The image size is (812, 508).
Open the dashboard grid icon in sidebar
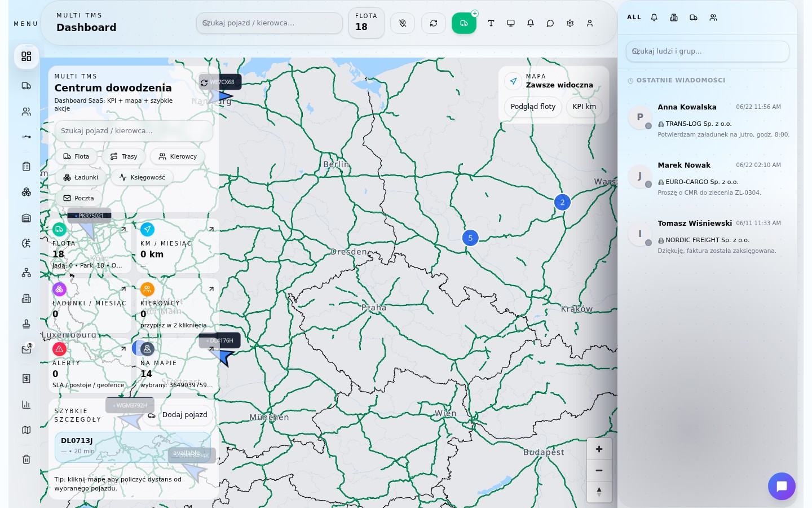point(26,56)
